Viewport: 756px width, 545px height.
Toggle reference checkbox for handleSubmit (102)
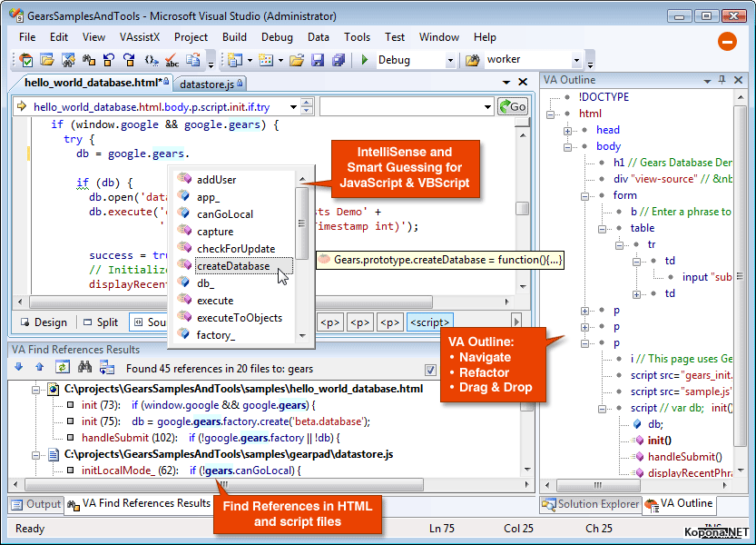[71, 438]
